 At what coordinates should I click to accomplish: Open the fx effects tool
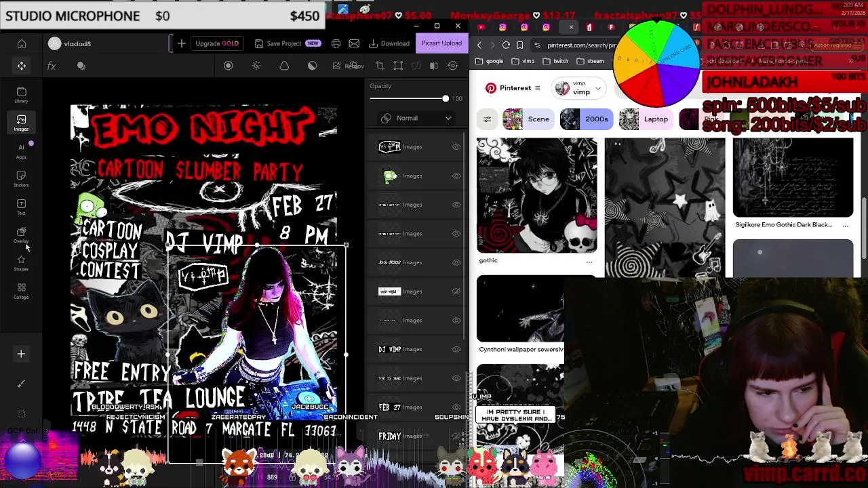52,66
